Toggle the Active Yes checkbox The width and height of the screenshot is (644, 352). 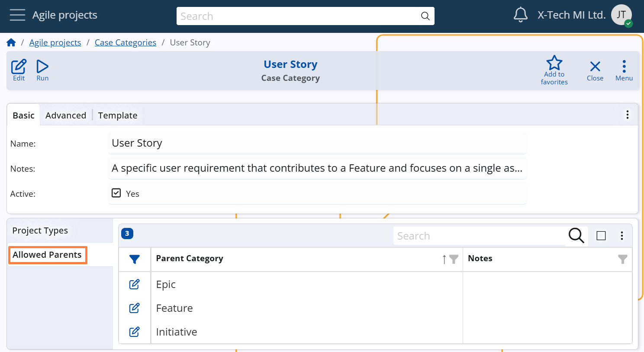[116, 193]
